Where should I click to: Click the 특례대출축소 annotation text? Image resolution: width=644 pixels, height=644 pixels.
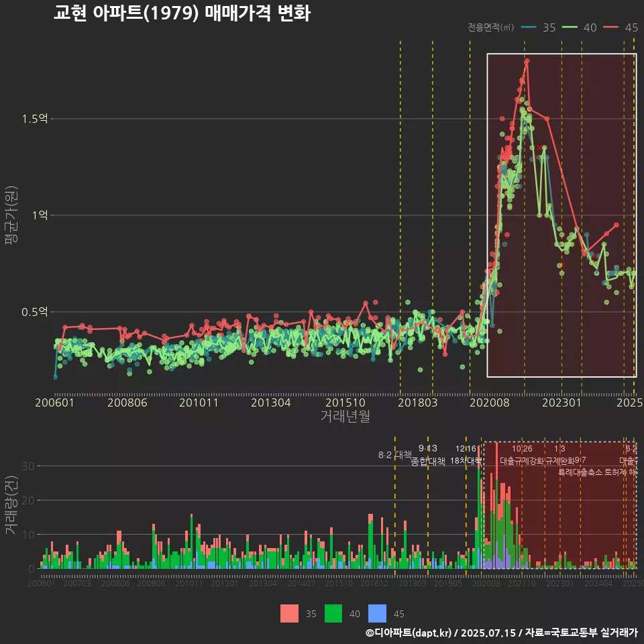click(580, 472)
